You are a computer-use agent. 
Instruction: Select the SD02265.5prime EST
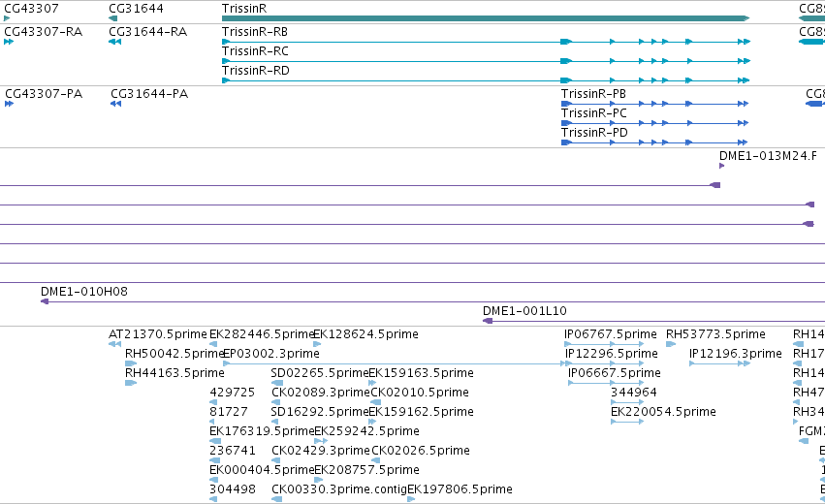(319, 373)
